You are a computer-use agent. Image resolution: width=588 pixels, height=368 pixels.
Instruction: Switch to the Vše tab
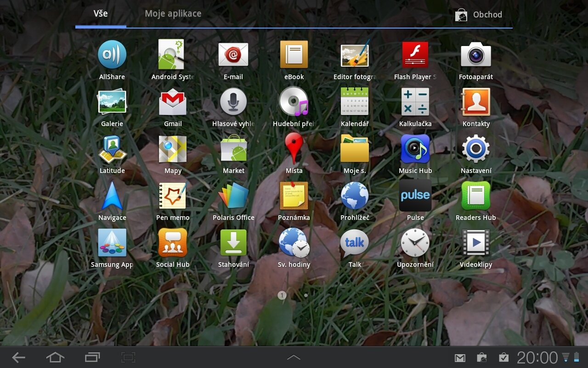(x=101, y=14)
